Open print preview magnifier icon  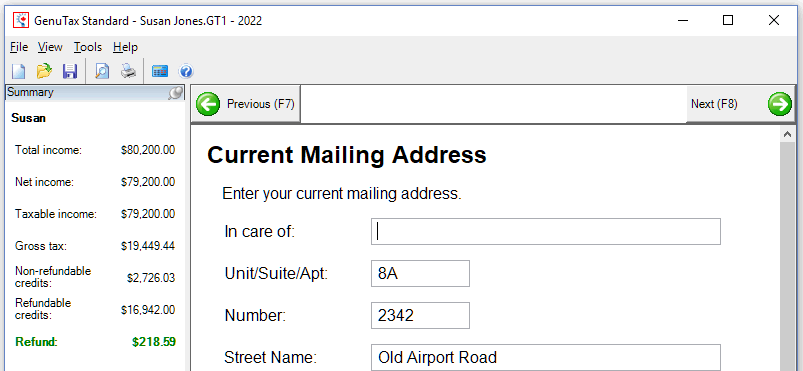(102, 71)
